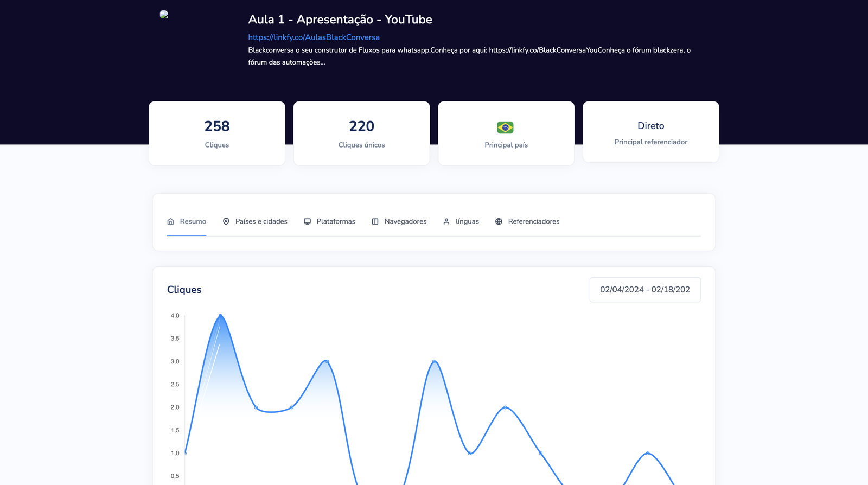This screenshot has height=485, width=868.
Task: Click the broken profile image thumbnail
Action: (x=164, y=15)
